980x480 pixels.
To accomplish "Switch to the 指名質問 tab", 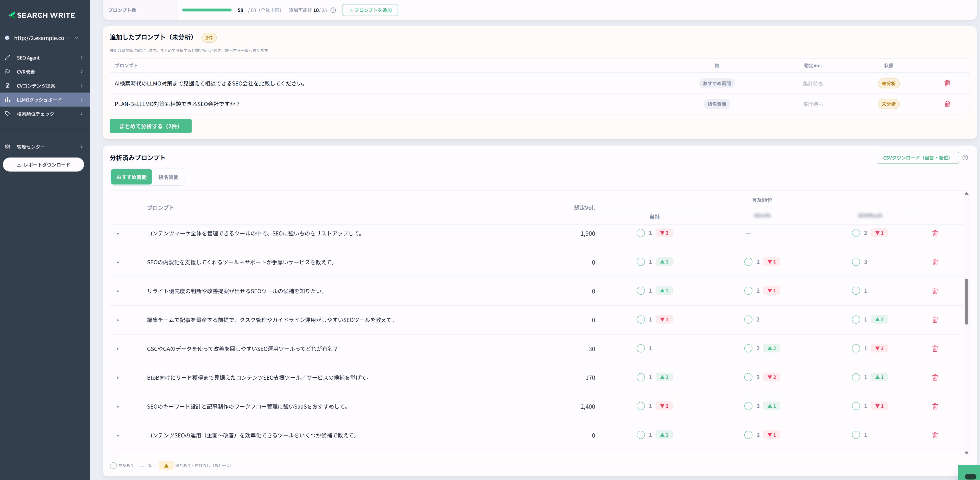I will pos(168,177).
